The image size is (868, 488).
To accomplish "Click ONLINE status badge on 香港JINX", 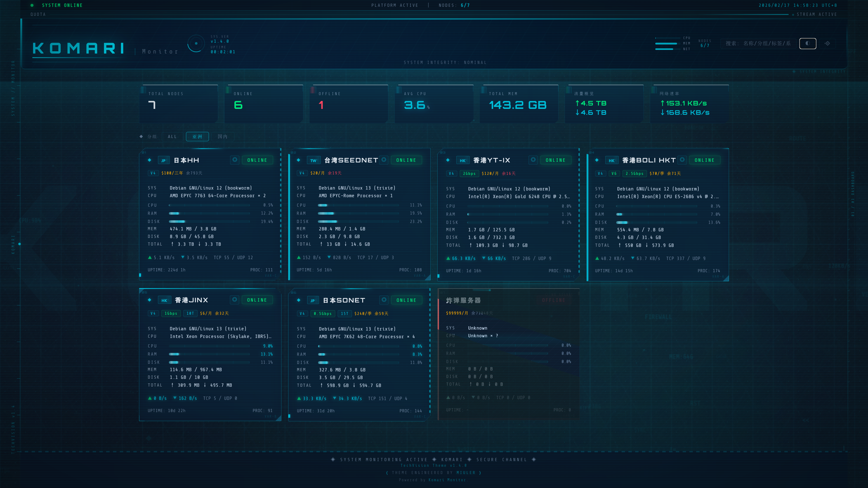I will (x=257, y=300).
